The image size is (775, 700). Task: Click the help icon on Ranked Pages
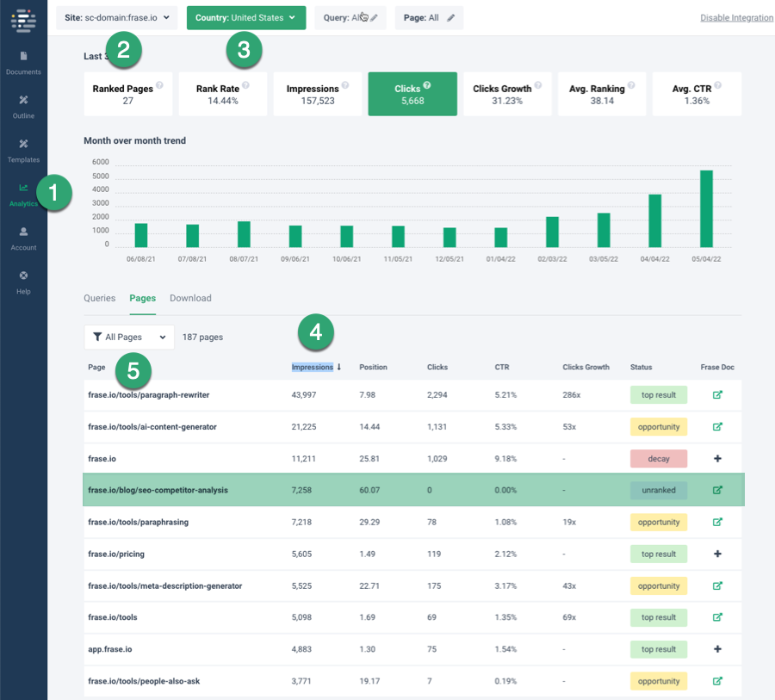[159, 85]
